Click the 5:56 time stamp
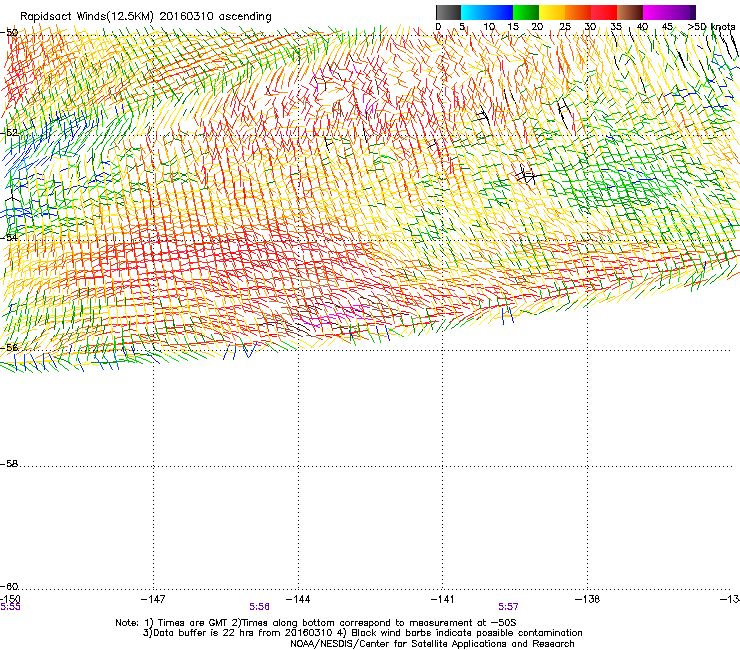 pyautogui.click(x=260, y=607)
